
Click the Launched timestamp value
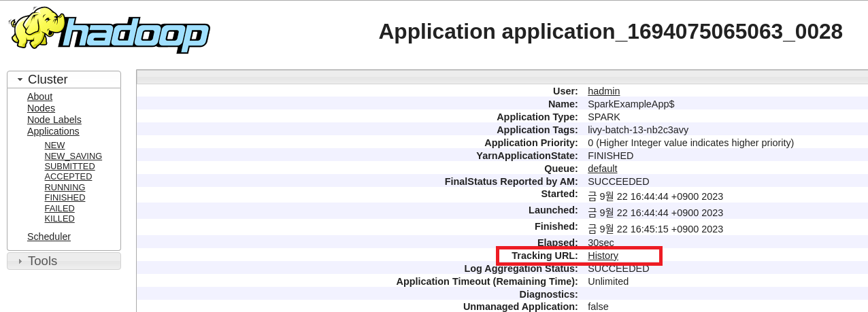point(655,213)
